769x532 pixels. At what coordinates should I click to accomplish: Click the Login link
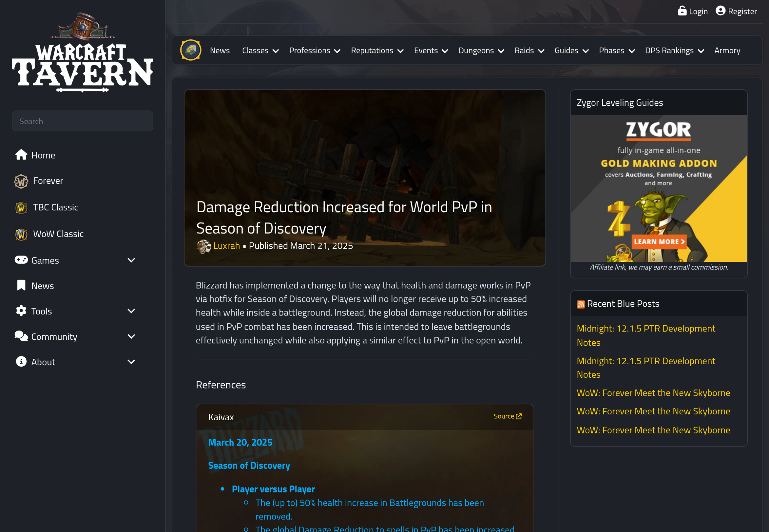point(698,11)
